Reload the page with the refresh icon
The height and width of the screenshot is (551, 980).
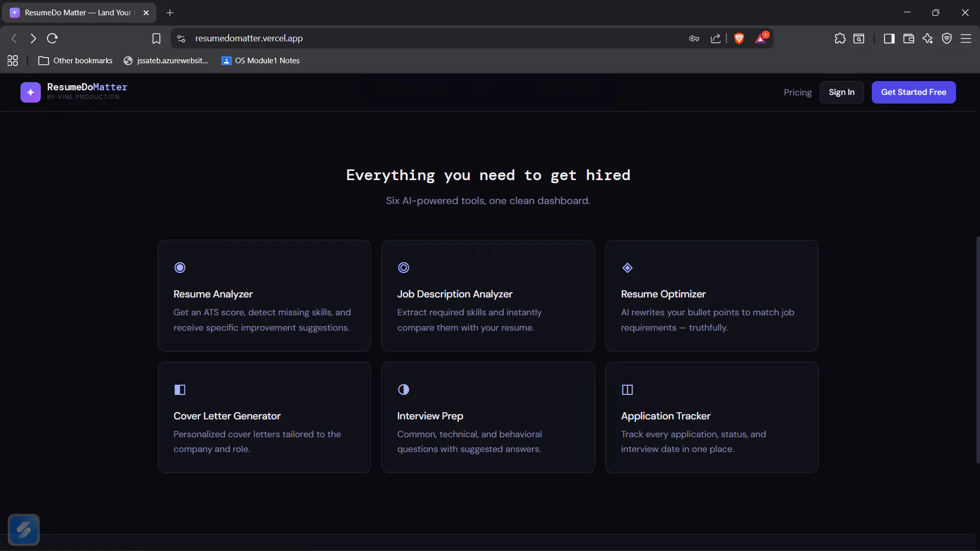(52, 38)
